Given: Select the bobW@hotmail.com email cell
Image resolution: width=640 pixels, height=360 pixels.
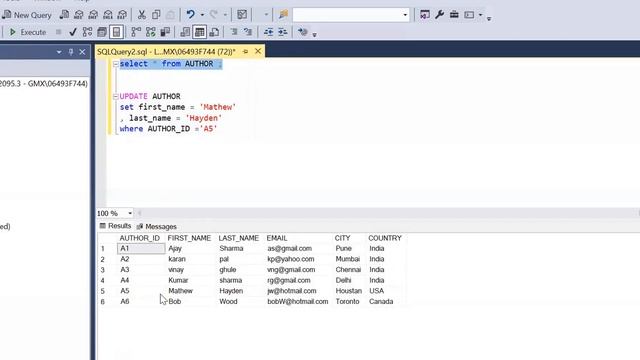Looking at the screenshot, I should point(298,302).
